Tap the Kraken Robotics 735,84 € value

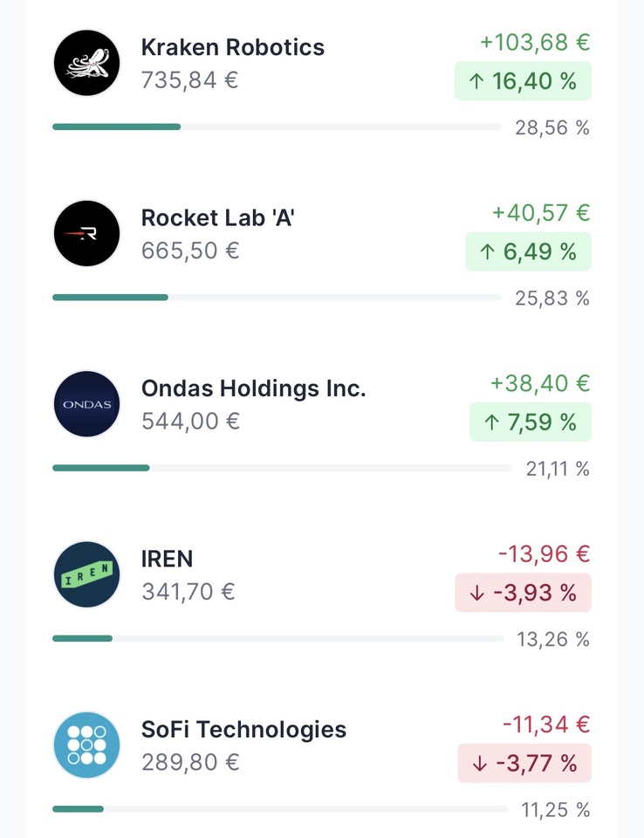pos(190,80)
